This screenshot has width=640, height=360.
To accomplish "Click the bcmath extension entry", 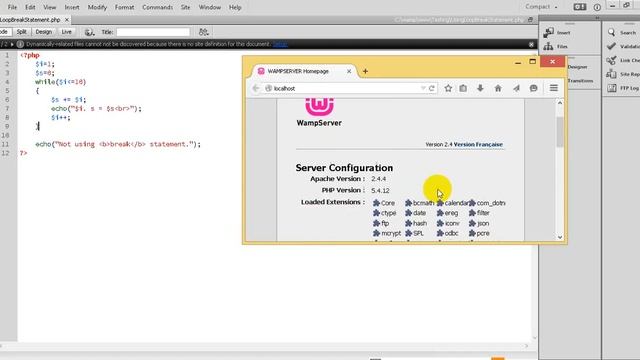I will (x=420, y=203).
